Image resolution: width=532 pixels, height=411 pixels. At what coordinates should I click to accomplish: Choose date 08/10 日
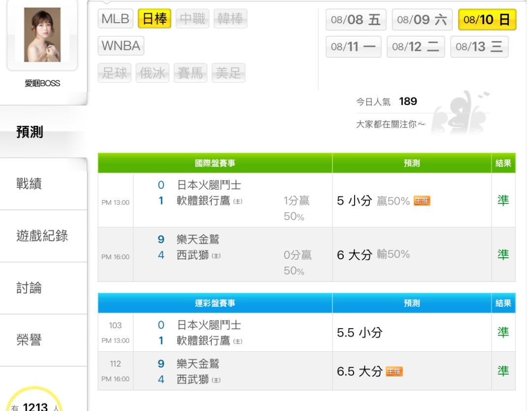[487, 20]
